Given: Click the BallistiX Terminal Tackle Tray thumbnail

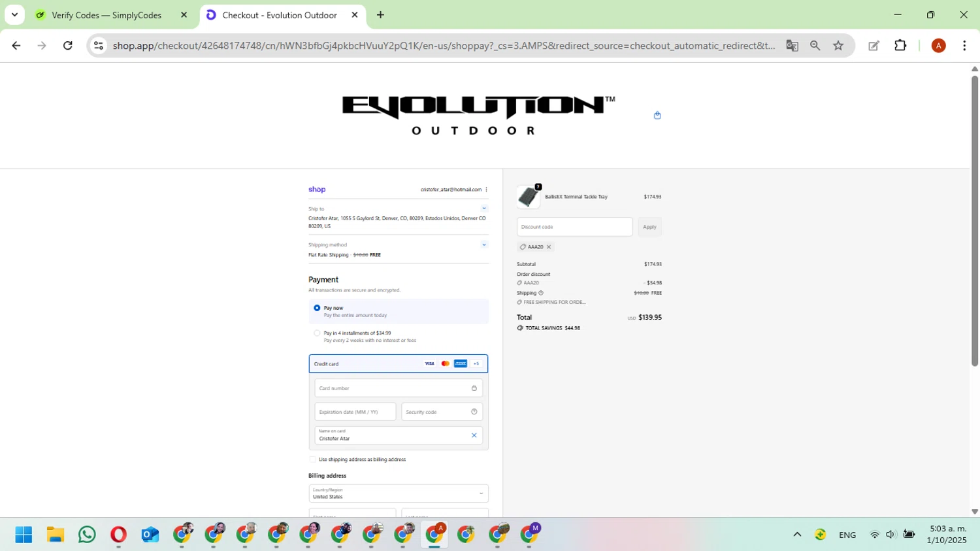Looking at the screenshot, I should [529, 197].
